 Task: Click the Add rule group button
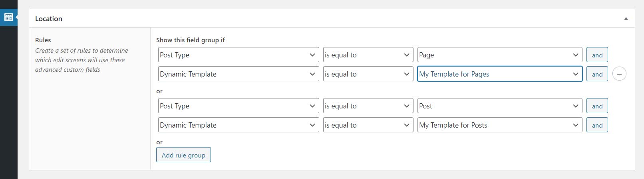point(183,155)
